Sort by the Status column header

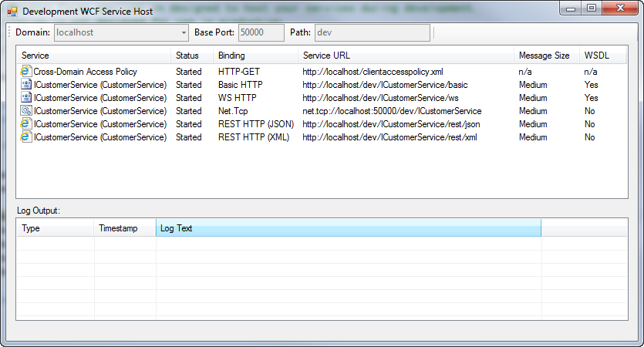tap(192, 55)
